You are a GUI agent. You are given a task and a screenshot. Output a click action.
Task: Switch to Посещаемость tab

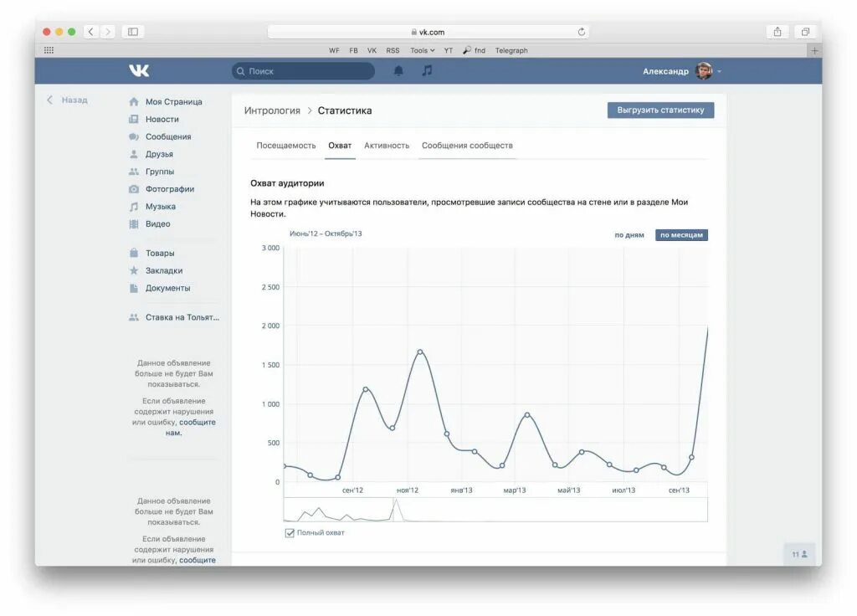pyautogui.click(x=286, y=146)
